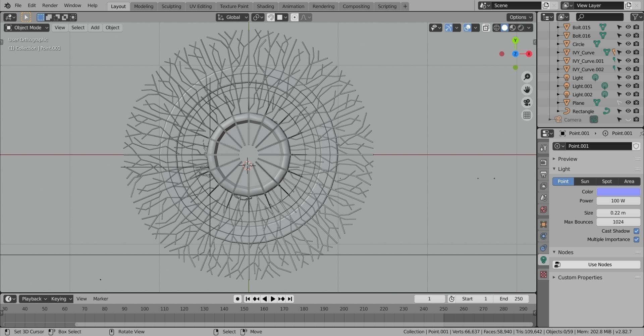644x336 pixels.
Task: Click the Fake User shield icon
Action: (636, 146)
